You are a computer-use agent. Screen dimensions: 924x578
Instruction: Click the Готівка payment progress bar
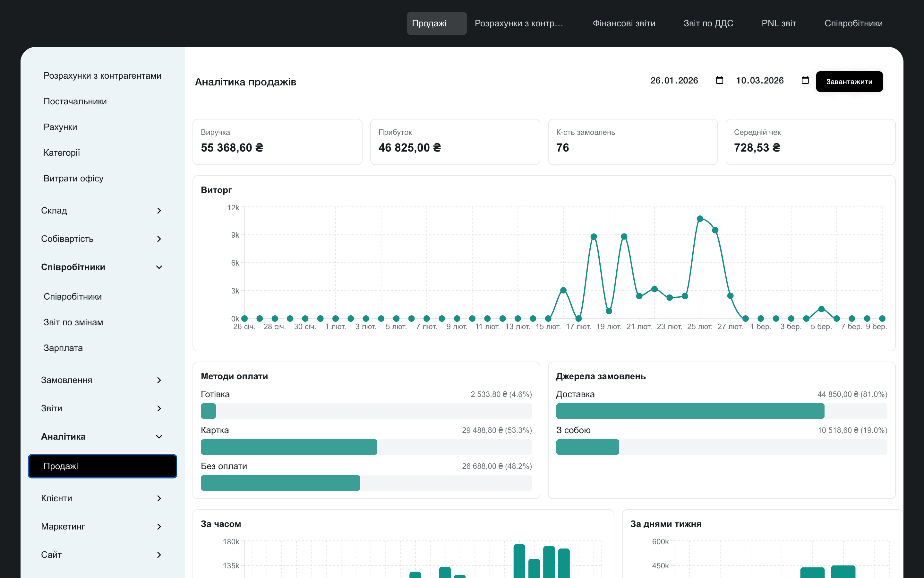pos(366,411)
